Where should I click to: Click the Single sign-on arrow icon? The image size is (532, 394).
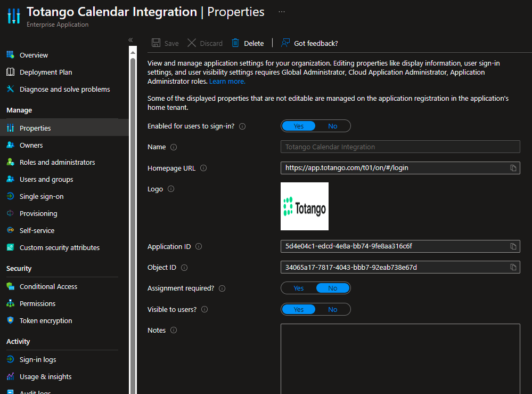point(10,196)
